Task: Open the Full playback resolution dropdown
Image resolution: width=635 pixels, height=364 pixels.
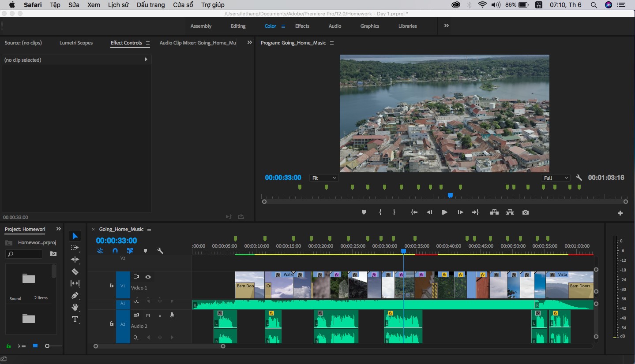Action: tap(556, 178)
